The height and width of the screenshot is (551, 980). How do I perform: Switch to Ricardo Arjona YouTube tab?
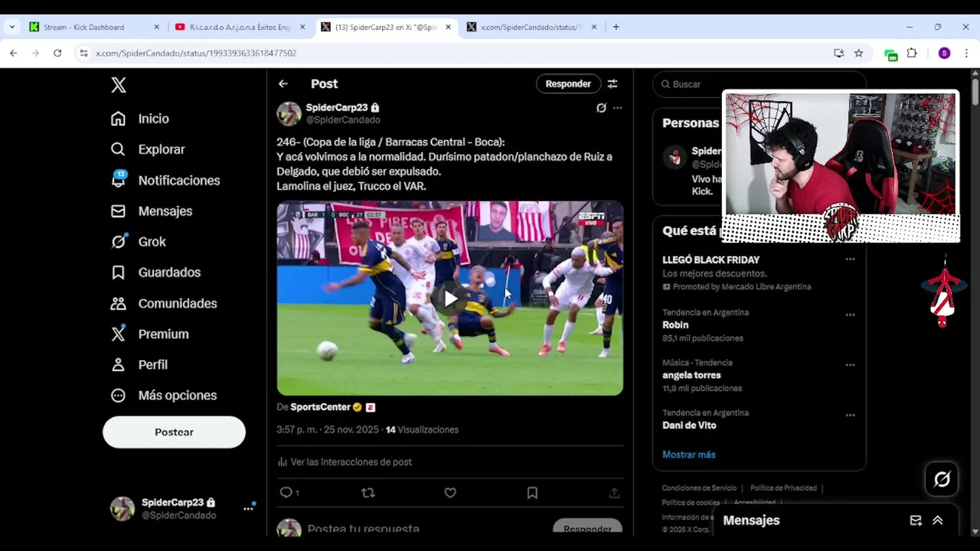[x=239, y=27]
